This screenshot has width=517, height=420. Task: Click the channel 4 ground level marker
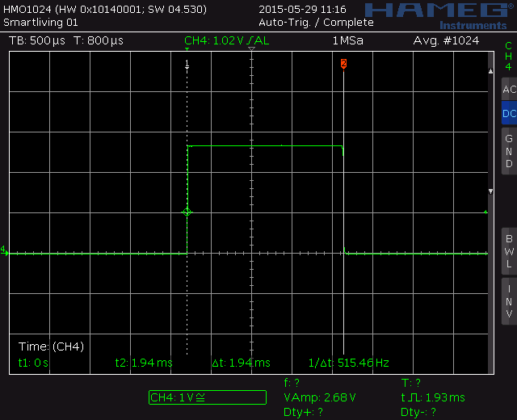4,250
